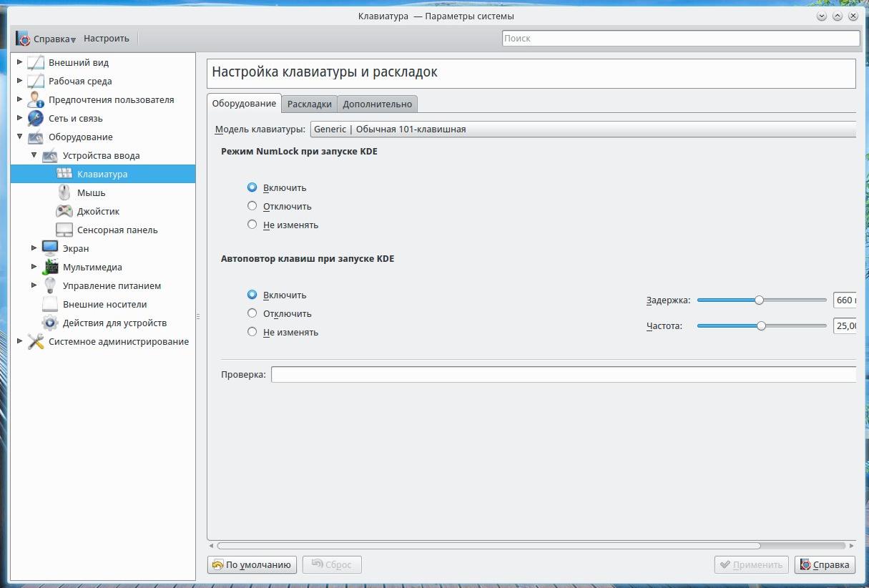The height and width of the screenshot is (588, 869).
Task: Click the lifebuoy icon on toolbar Справка
Action: pos(23,39)
